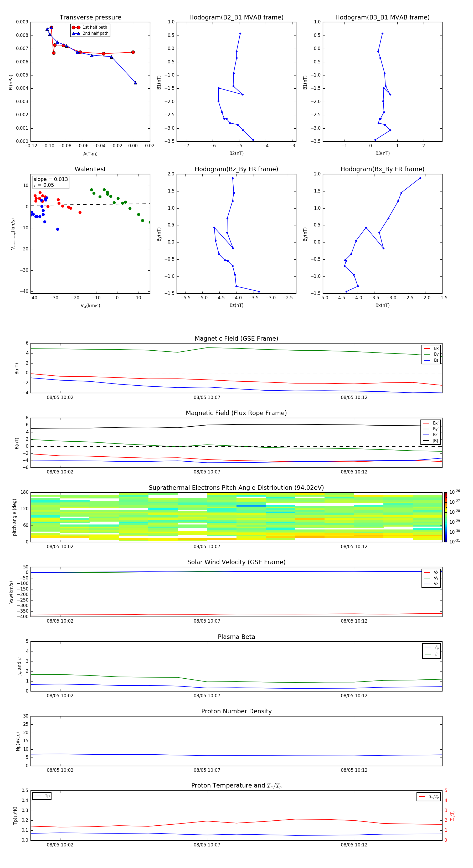
Task: Click the 'pitch angle (deg)' axis label
Action: tap(14, 517)
